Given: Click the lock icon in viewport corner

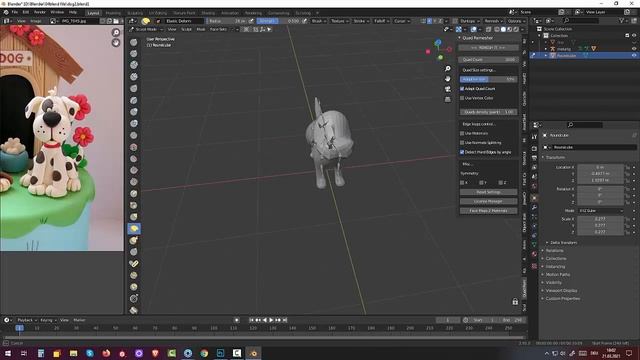Looking at the screenshot, I should 515,302.
